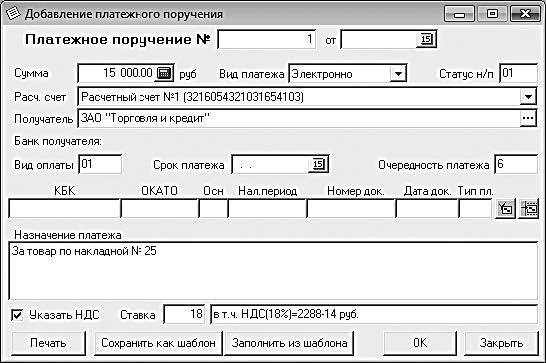Click the КБК input field
The height and width of the screenshot is (363, 546).
[x=64, y=209]
